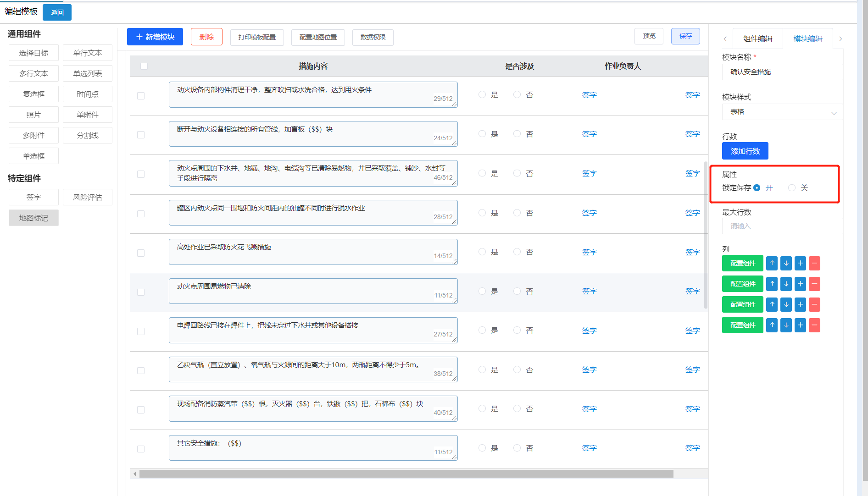Move third column config row up
868x496 pixels.
pyautogui.click(x=772, y=304)
